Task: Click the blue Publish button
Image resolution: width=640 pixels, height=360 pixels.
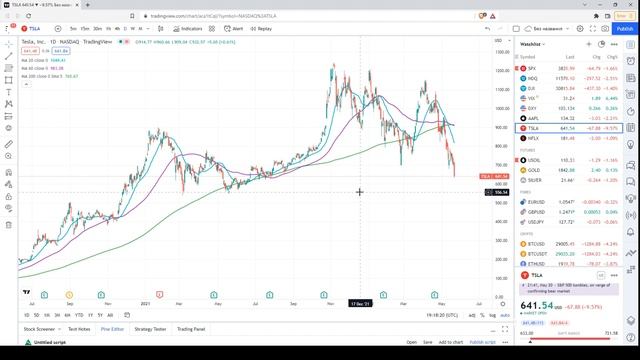Action: pos(624,29)
